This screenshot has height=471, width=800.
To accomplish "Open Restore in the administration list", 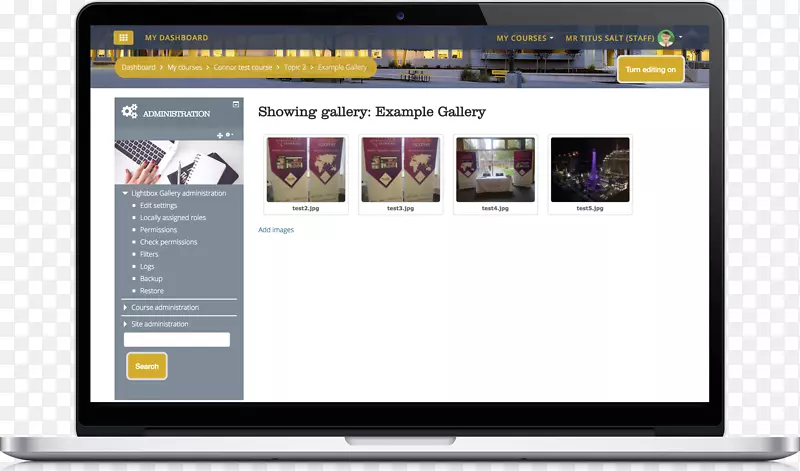I will 152,291.
